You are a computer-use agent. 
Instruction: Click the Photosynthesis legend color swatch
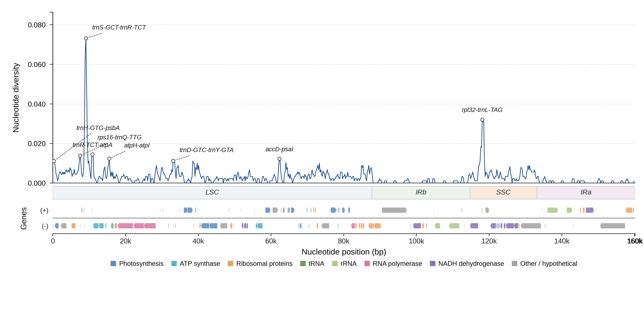(113, 264)
